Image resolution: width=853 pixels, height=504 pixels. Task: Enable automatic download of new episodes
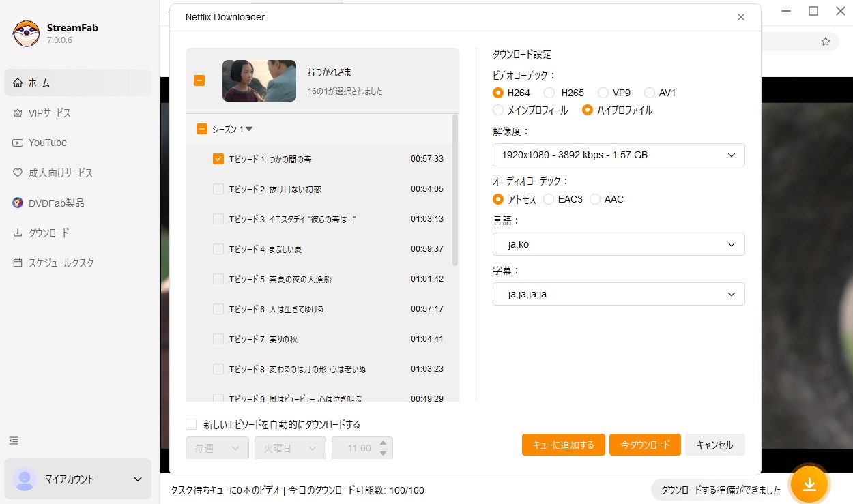(191, 424)
